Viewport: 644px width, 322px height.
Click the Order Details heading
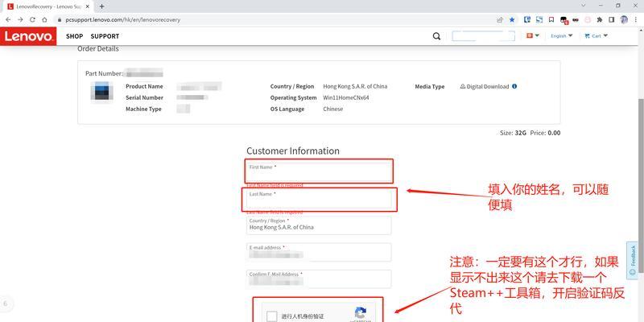click(98, 48)
